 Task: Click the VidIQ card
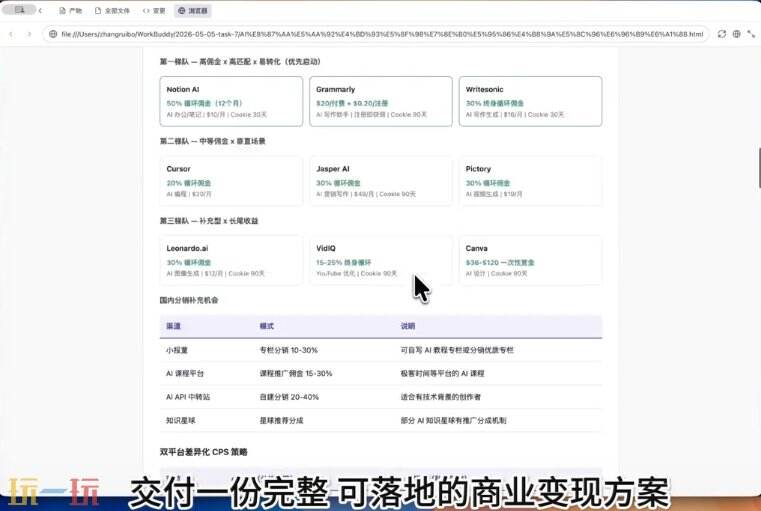point(381,260)
